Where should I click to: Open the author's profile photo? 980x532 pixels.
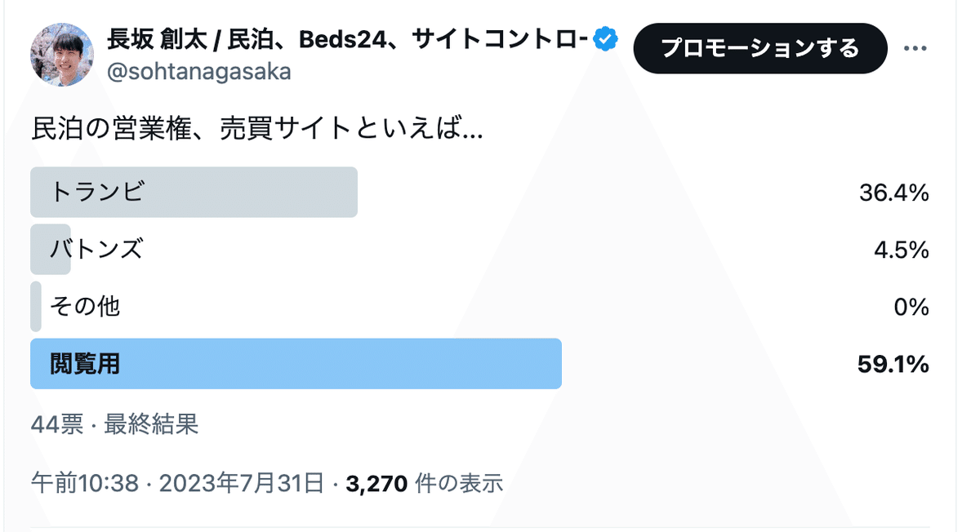pyautogui.click(x=62, y=54)
